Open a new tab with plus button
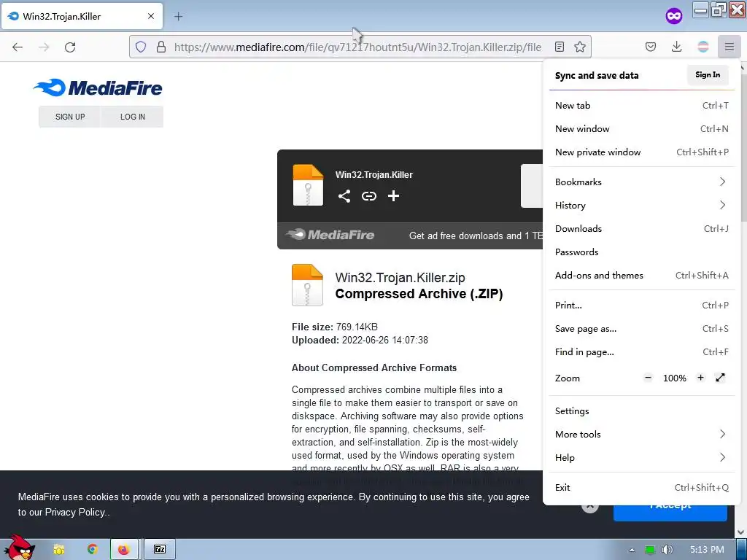747x560 pixels. click(178, 17)
